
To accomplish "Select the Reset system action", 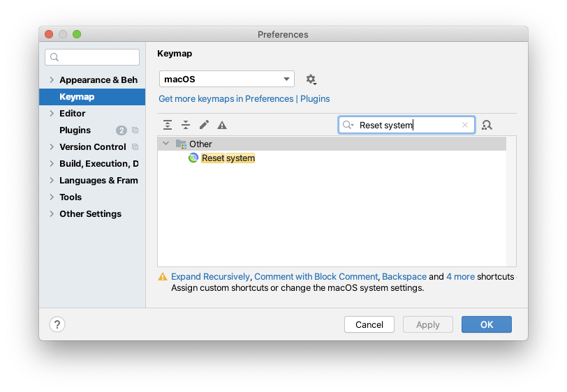I will click(228, 158).
